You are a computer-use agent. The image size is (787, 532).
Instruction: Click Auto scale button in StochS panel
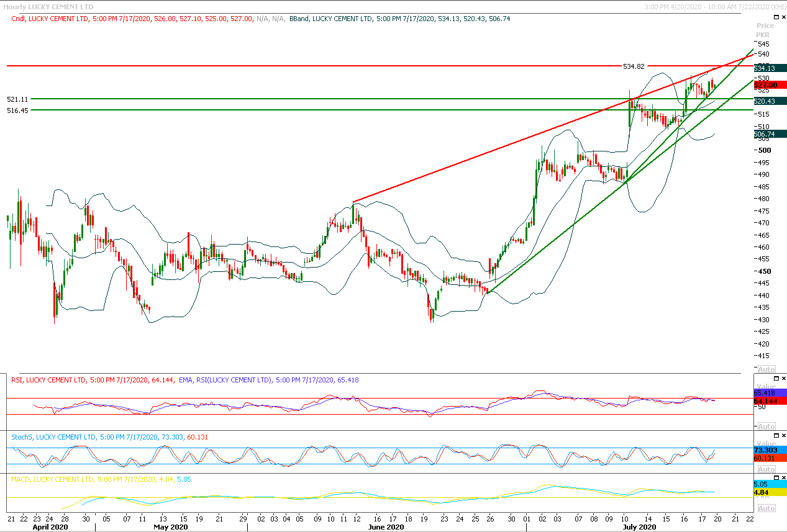[766, 469]
